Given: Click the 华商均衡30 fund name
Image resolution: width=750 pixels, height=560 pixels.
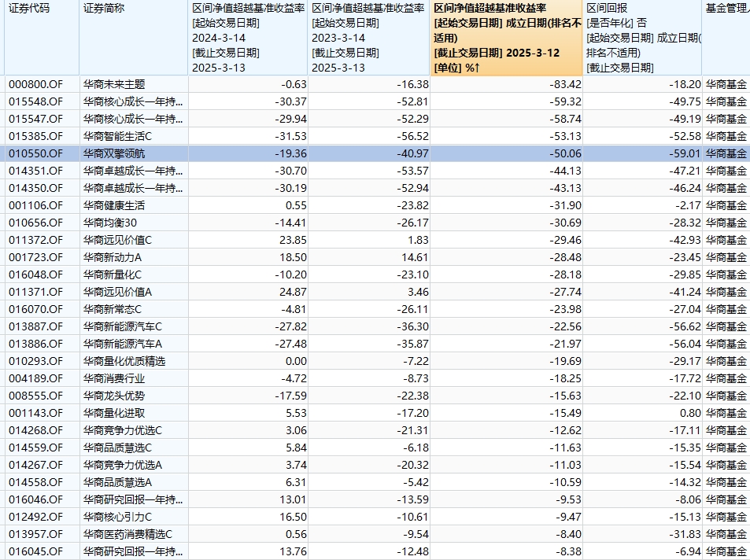Looking at the screenshot, I should 110,223.
